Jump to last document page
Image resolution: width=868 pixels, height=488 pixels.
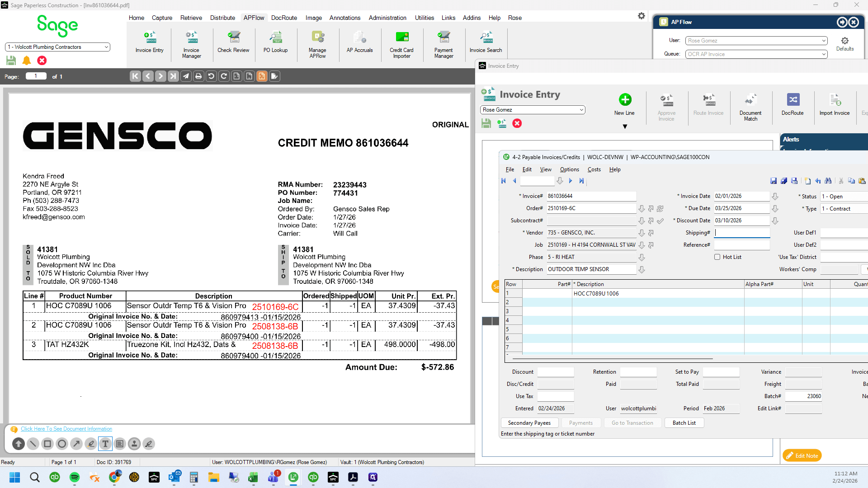(x=173, y=76)
